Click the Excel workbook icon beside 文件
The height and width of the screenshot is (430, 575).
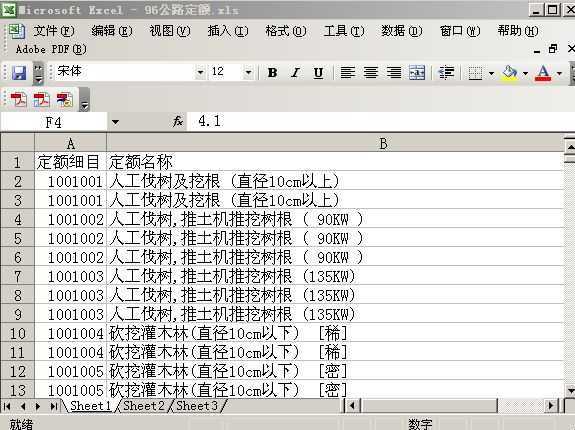[x=17, y=31]
